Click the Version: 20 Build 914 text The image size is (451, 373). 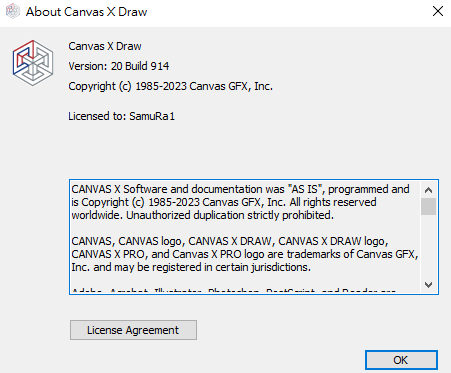pos(119,66)
